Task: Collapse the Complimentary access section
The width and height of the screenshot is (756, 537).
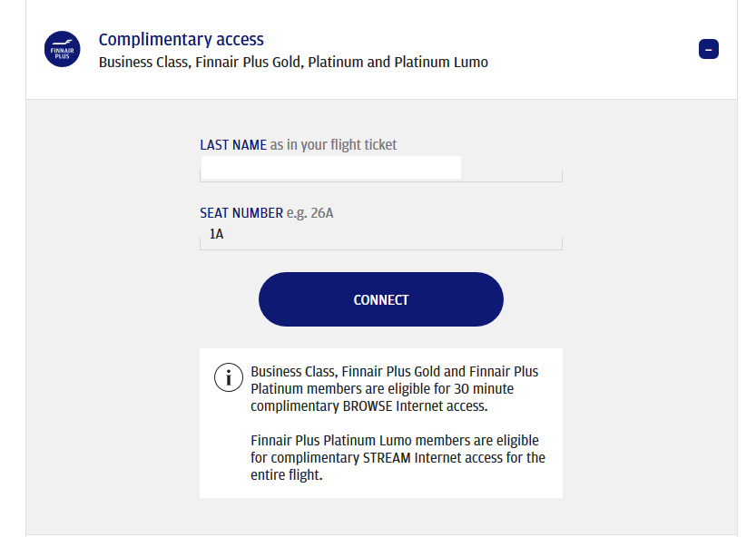Action: tap(709, 49)
